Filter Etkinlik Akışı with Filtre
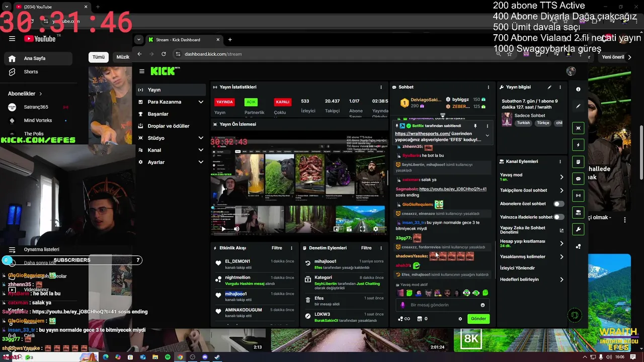644x362 pixels. coord(277,248)
